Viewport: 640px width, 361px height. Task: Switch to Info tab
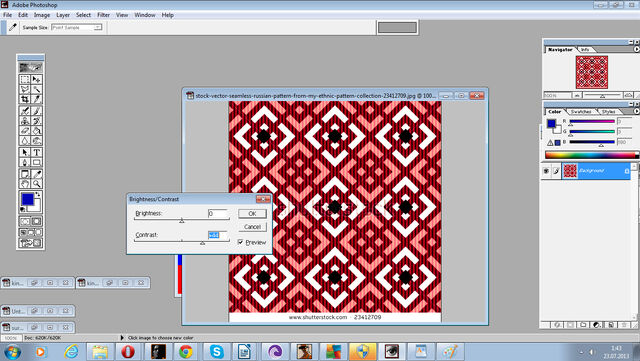click(585, 49)
